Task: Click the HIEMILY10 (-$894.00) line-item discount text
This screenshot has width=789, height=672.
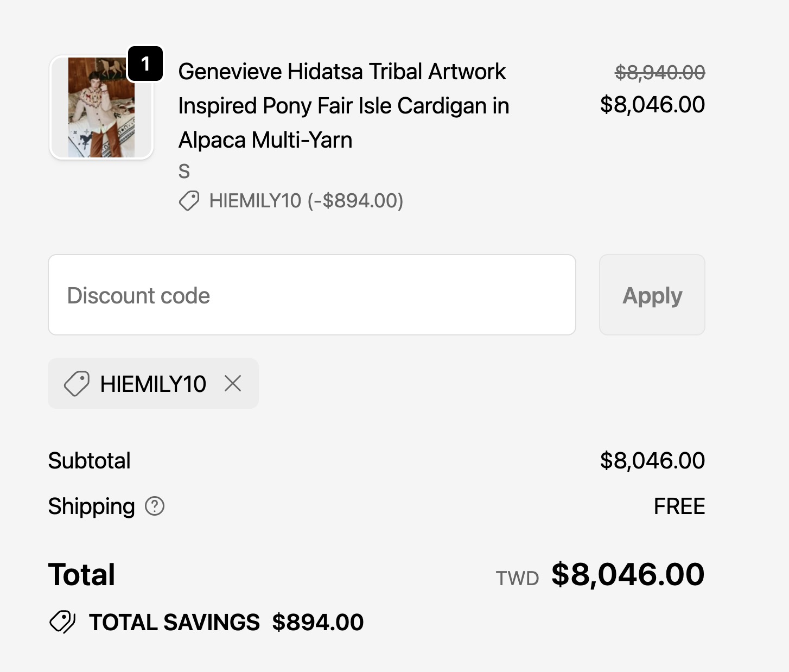Action: point(306,201)
